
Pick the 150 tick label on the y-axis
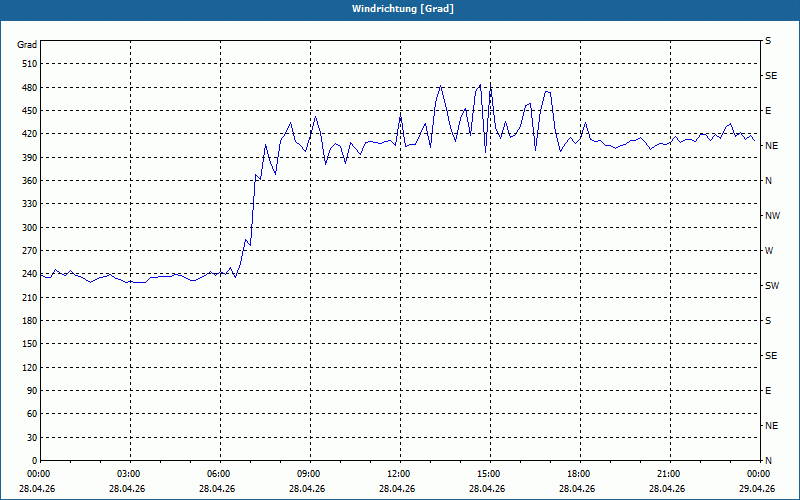[30, 344]
